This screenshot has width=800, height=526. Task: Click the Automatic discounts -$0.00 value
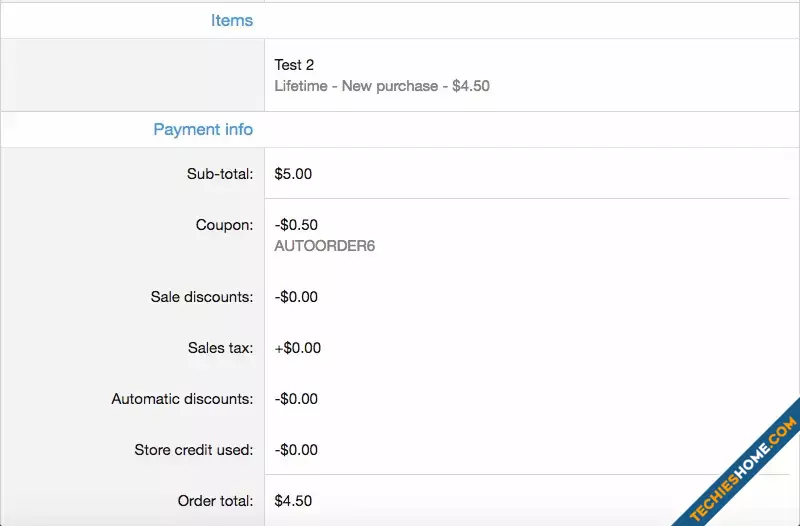coord(296,399)
